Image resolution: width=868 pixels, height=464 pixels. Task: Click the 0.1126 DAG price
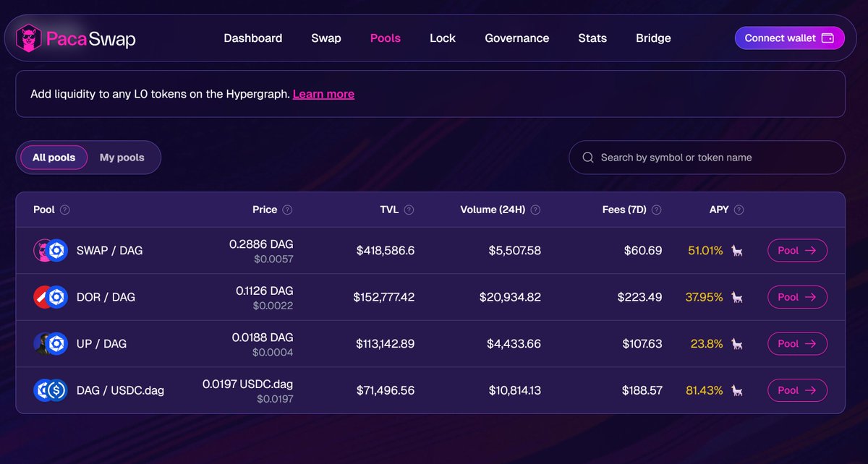[265, 291]
